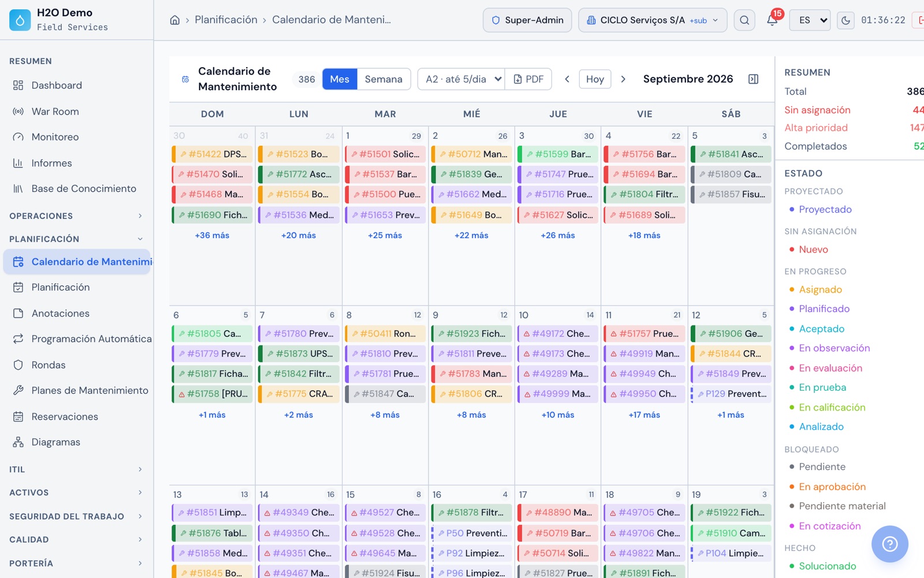Go to next month arrow
The width and height of the screenshot is (924, 578).
(623, 79)
